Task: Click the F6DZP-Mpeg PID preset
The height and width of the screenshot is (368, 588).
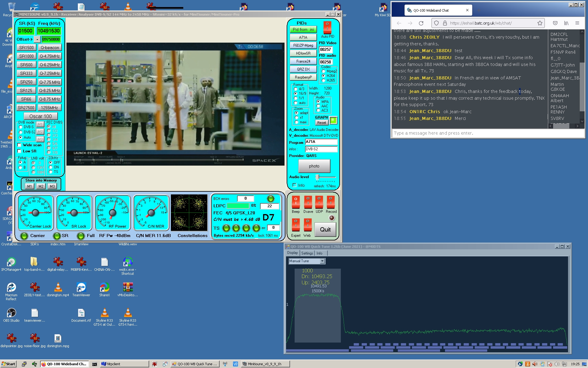Action: (303, 45)
